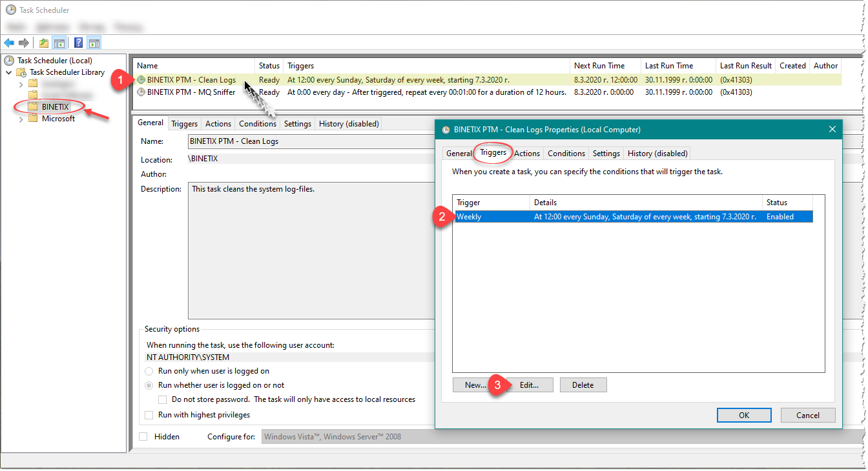Screen dimensions: 868x471
Task: Open Settings tab in main details pane
Action: click(x=298, y=124)
